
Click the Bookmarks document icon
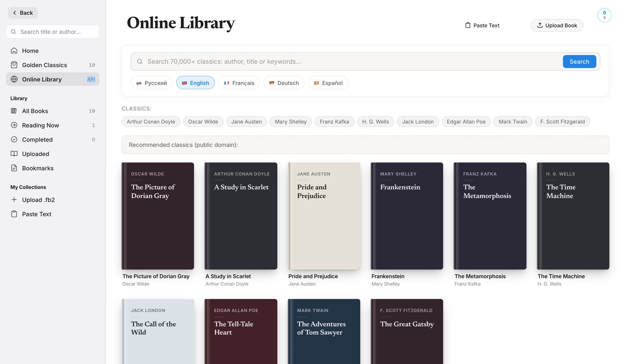click(x=14, y=168)
